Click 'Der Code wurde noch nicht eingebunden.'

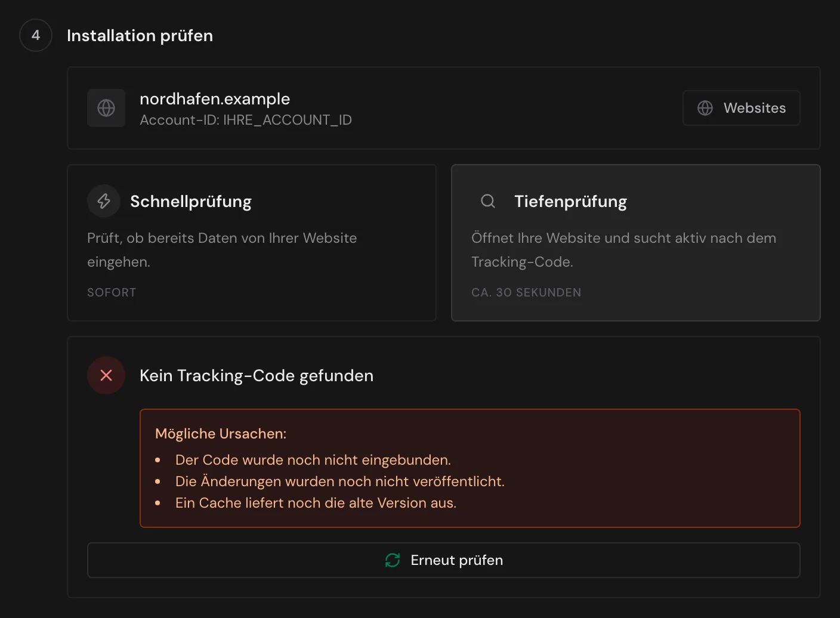[313, 460]
